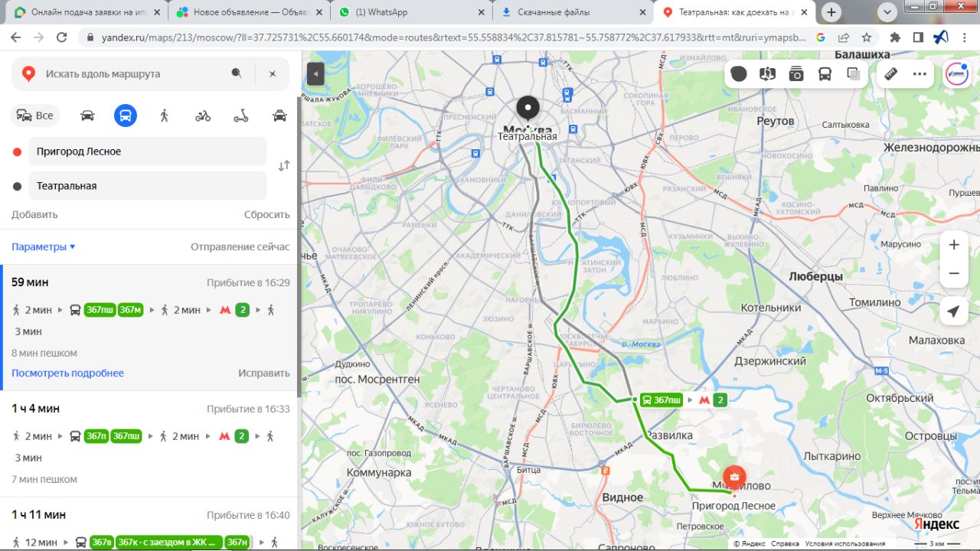980x551 pixels.
Task: Toggle the traffic layer on the map
Action: coord(739,73)
